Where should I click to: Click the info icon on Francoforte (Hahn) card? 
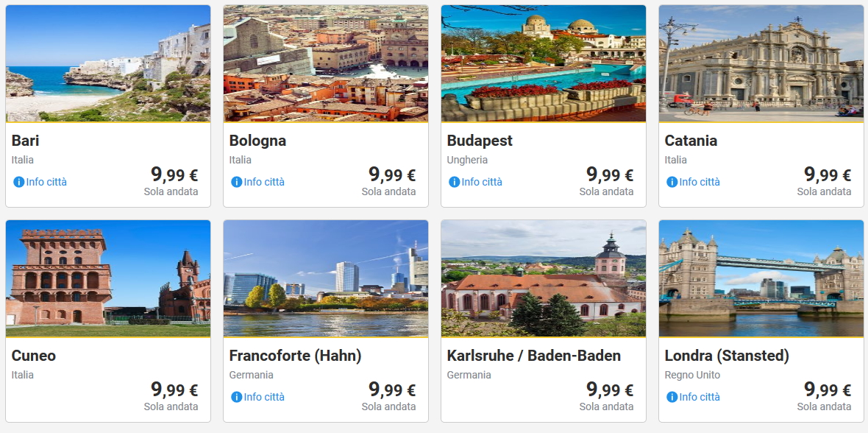(x=237, y=397)
